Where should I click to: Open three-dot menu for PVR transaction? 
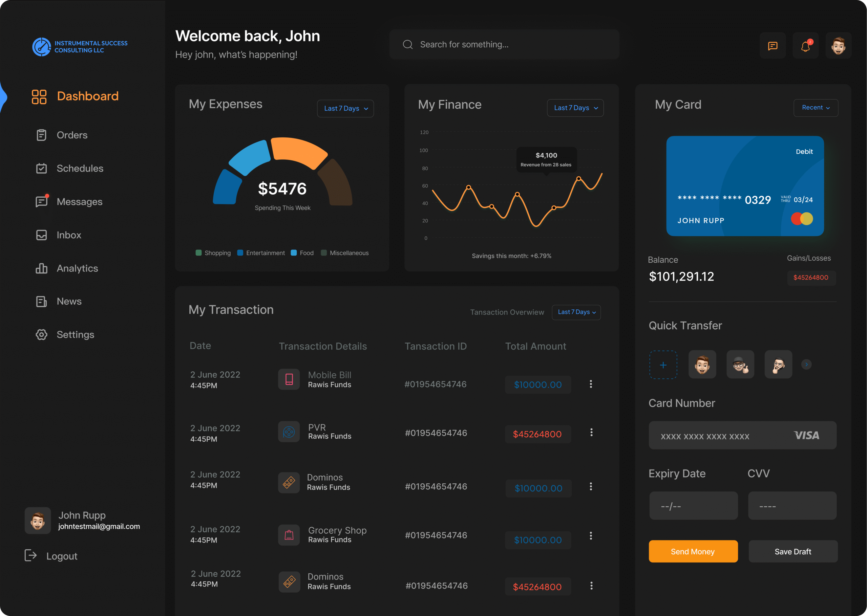591,433
